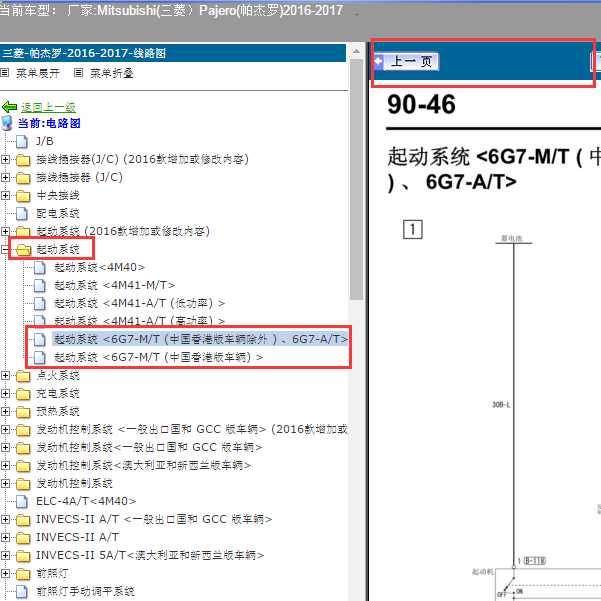Click page icon for ELC-4A/T<4M40>

(22, 501)
